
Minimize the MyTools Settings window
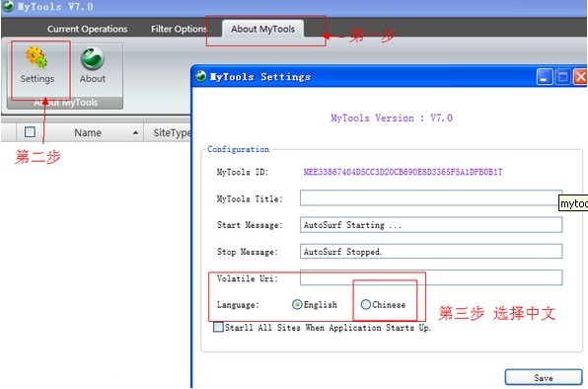pos(545,77)
